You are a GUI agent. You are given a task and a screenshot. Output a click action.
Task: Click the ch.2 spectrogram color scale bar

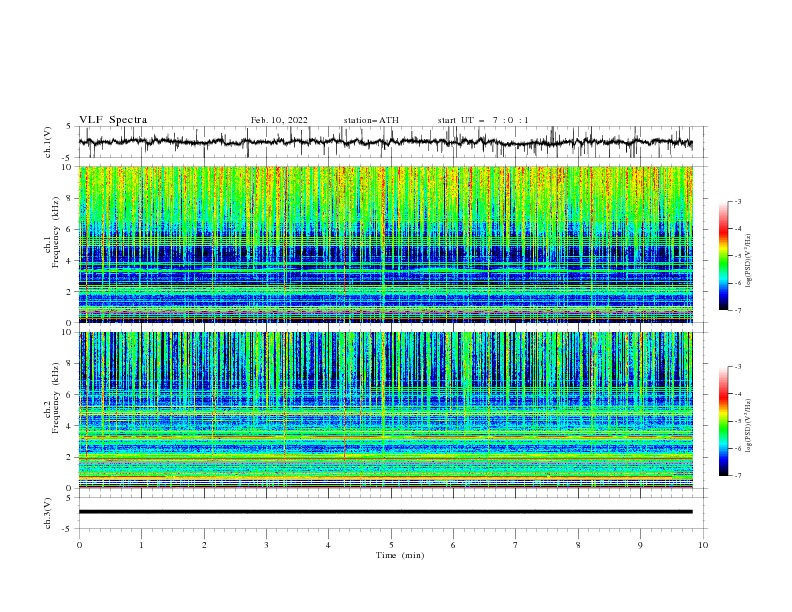(x=724, y=421)
